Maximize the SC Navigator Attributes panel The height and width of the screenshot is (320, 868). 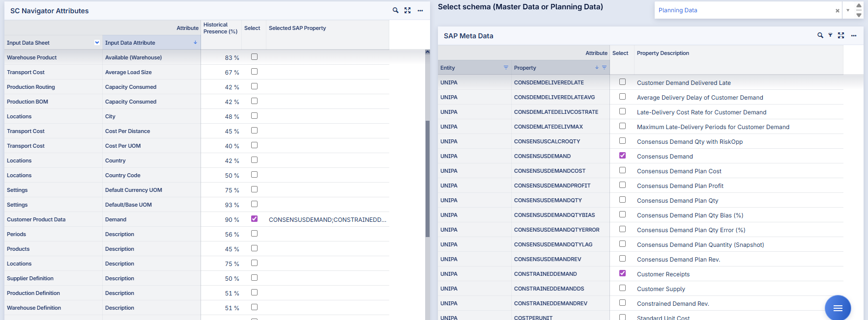point(407,10)
